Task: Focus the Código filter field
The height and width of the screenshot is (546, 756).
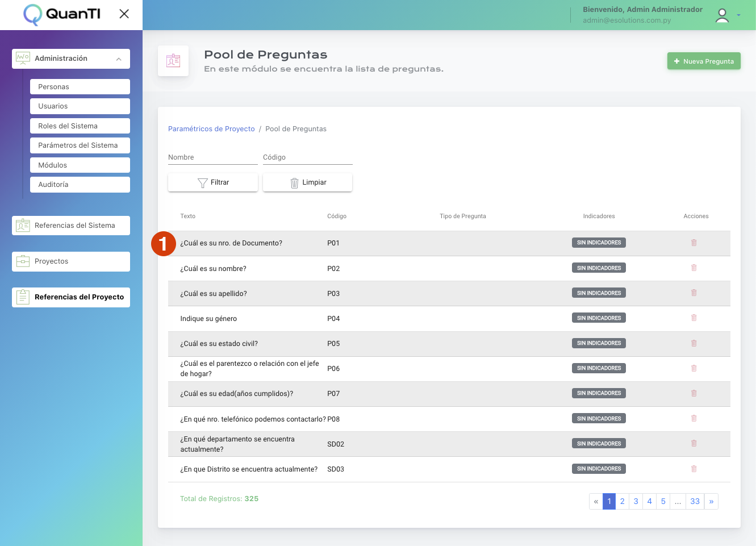Action: (x=308, y=157)
